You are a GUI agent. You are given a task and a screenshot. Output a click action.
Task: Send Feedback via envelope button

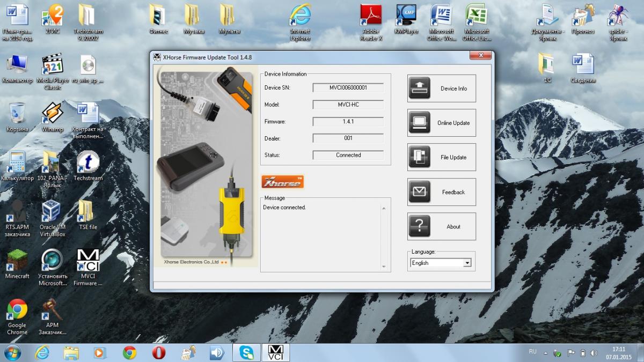441,192
